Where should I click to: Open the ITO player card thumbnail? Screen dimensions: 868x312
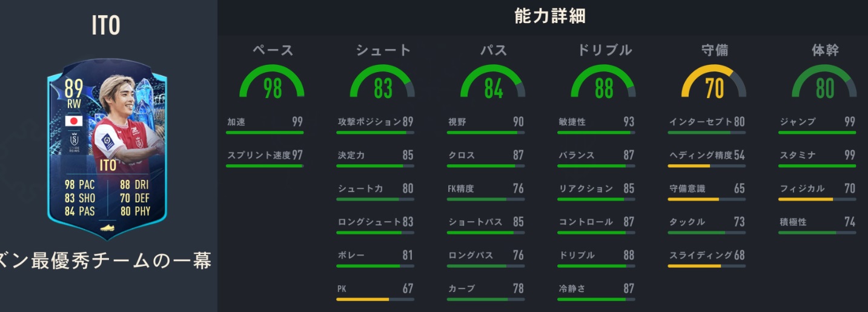coord(107,148)
